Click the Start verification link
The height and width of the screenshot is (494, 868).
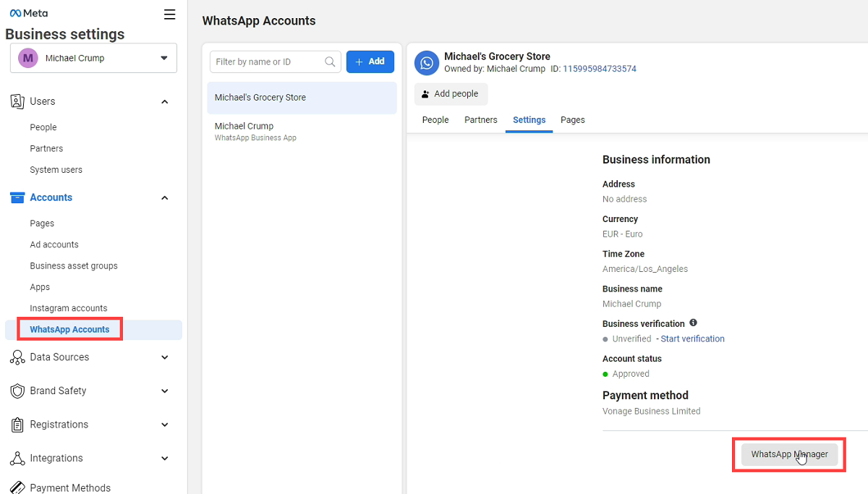point(693,338)
